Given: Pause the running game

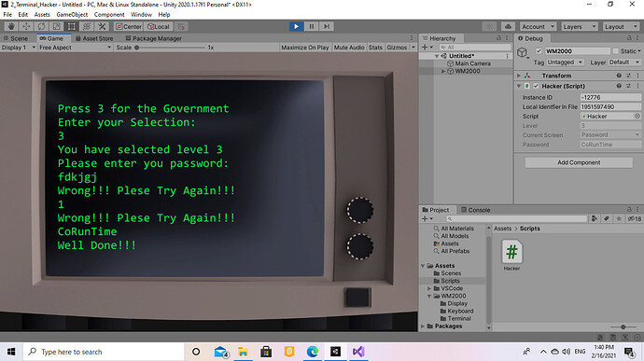Looking at the screenshot, I should click(x=312, y=26).
